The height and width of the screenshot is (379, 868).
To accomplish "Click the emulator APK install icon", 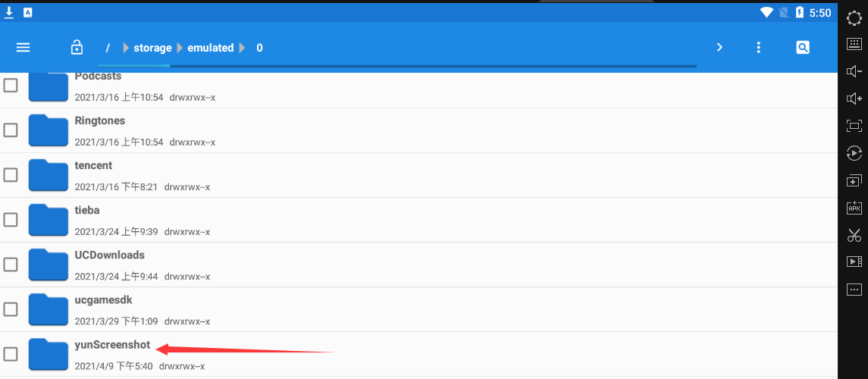I will tap(854, 208).
